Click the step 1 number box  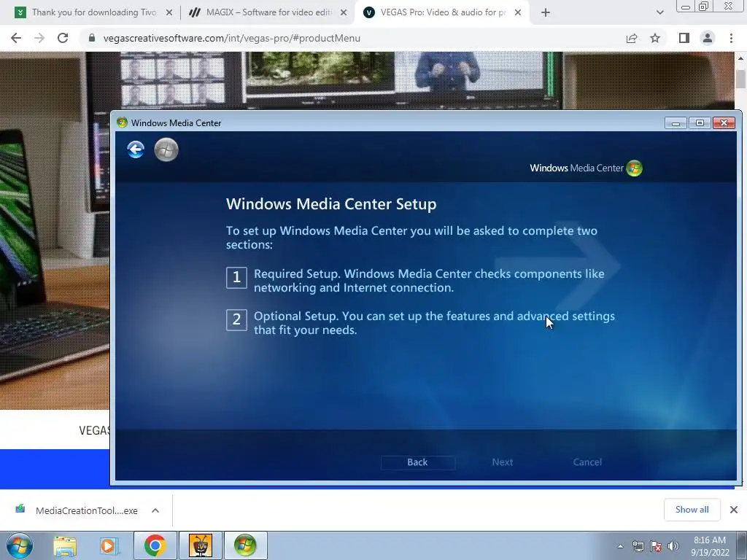point(236,278)
